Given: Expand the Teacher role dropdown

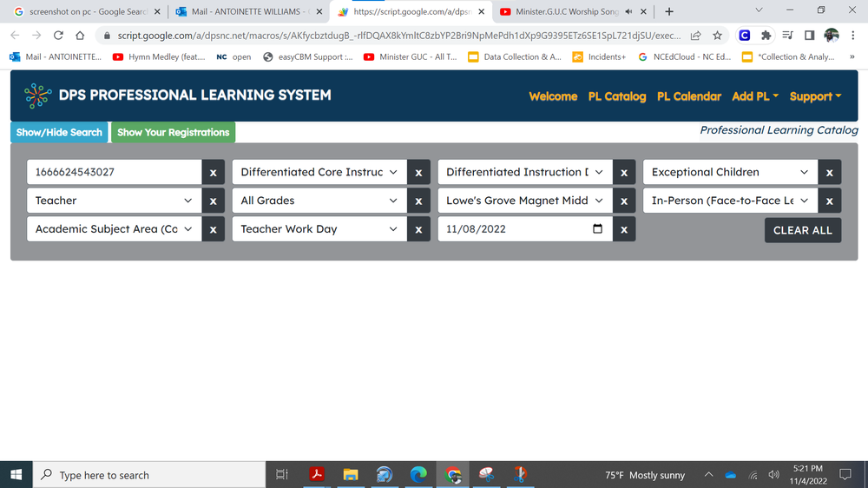Looking at the screenshot, I should [114, 201].
